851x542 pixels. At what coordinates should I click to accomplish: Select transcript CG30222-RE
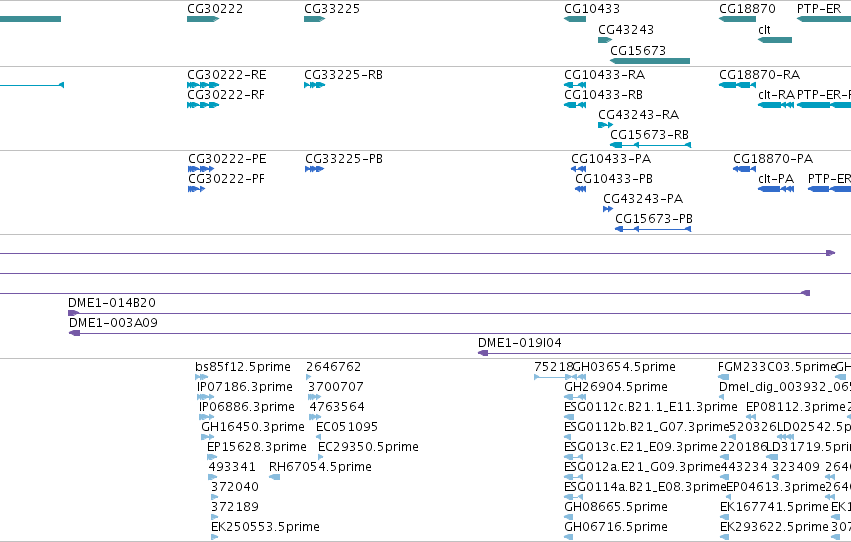coord(203,85)
